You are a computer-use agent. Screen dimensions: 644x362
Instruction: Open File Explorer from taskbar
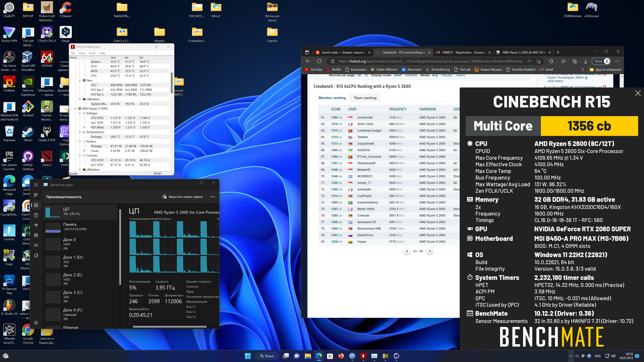coord(308,356)
